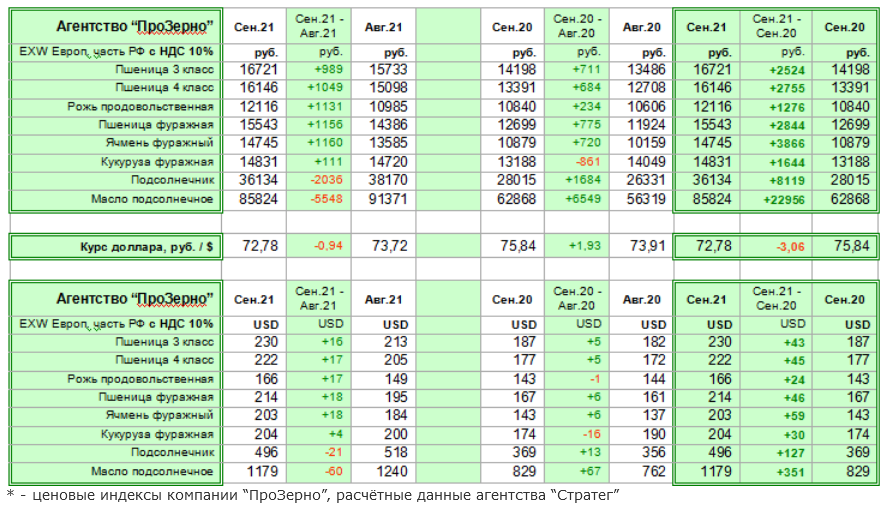Image resolution: width=885 pixels, height=505 pixels.
Task: Select the footnote about ценовые индексы компании ПроЗерно
Action: (314, 495)
